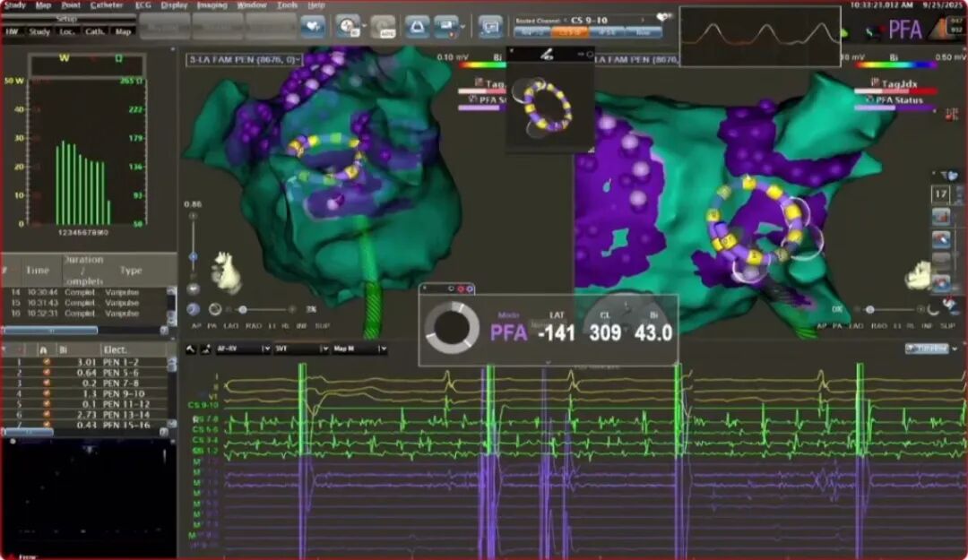This screenshot has height=560, width=968.
Task: Switch to the Loc. setup tab
Action: tap(68, 31)
